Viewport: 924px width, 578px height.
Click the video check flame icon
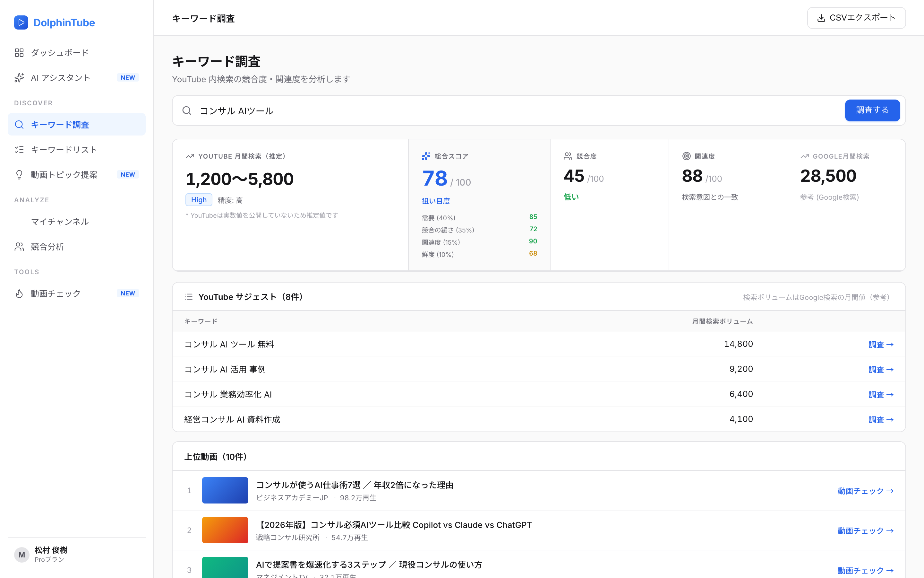(x=19, y=293)
